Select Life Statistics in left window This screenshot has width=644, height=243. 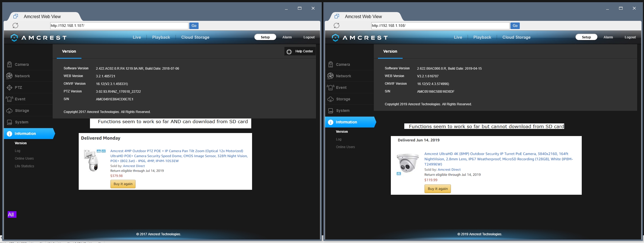tap(24, 166)
